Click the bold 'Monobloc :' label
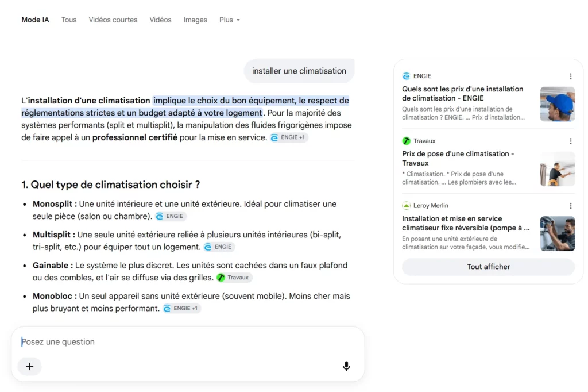588x392 pixels. tap(55, 296)
